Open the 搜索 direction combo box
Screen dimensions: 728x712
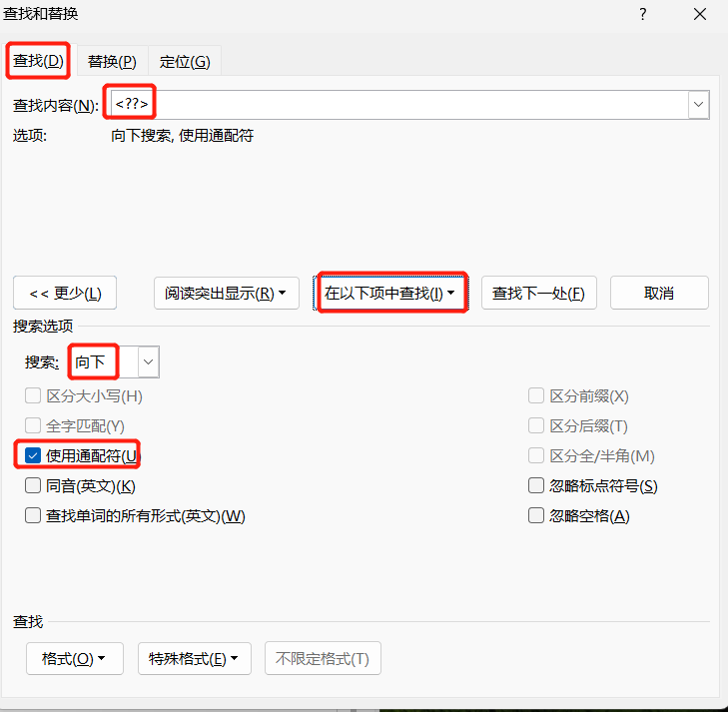[115, 361]
